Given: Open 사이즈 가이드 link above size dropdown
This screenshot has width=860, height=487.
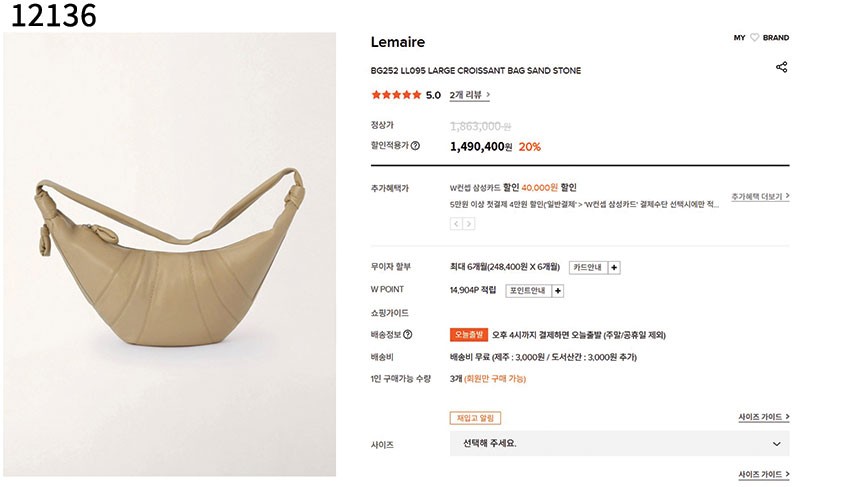Looking at the screenshot, I should tap(764, 417).
